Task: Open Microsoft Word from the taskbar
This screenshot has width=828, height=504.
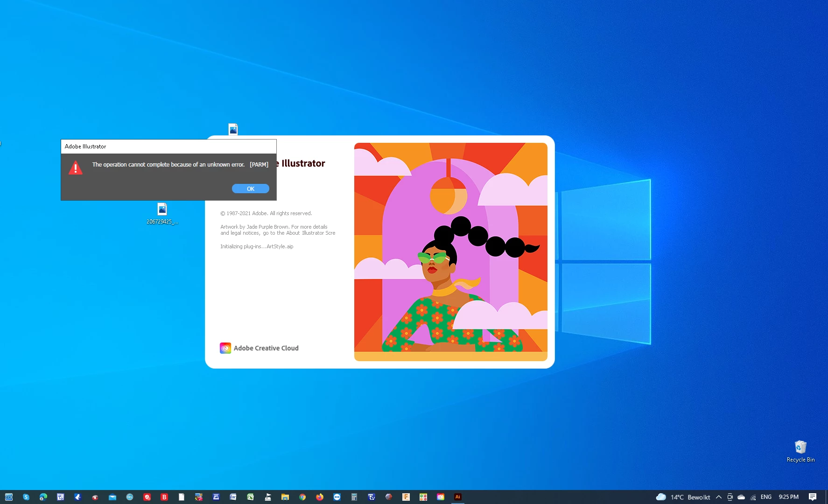Action: click(x=233, y=497)
